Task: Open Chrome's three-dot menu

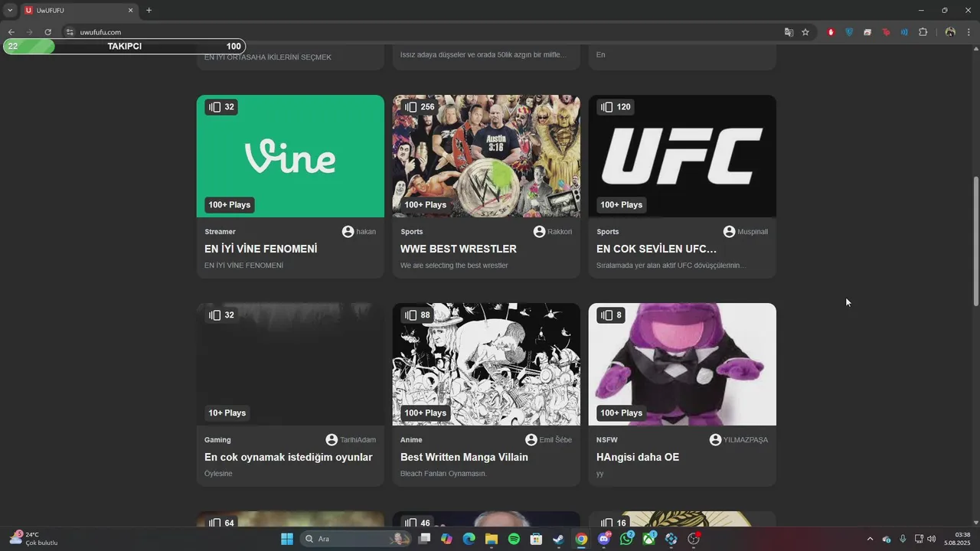Action: pos(969,32)
